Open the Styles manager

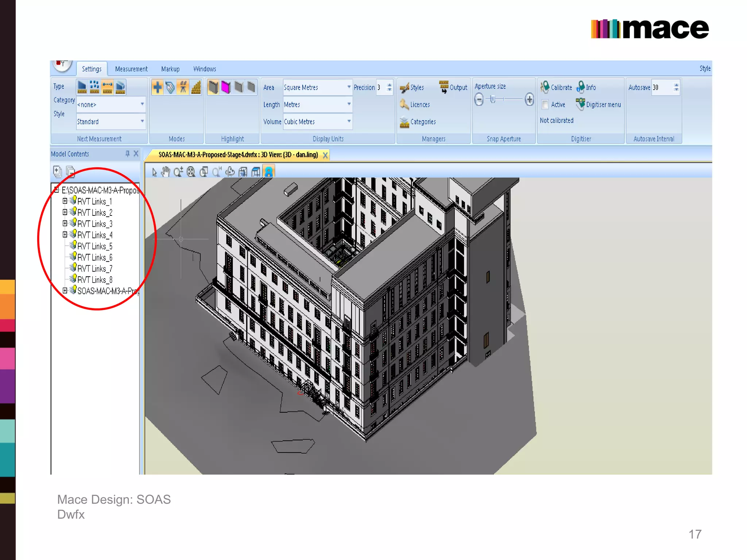click(x=412, y=87)
